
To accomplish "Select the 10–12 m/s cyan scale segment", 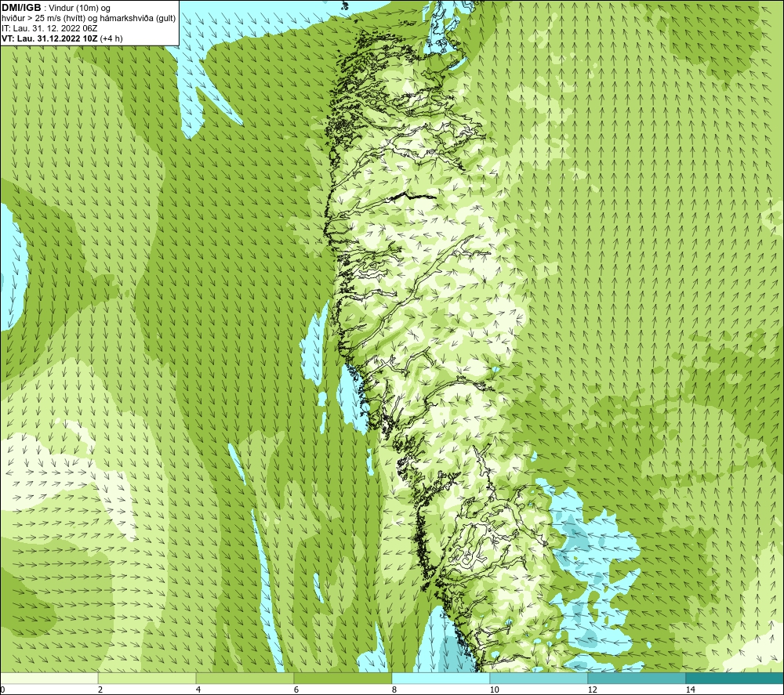I will tap(539, 678).
